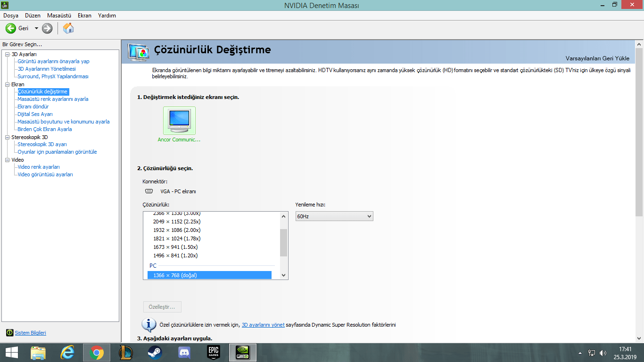Screen dimensions: 644x362
Task: Open the Yardım menu
Action: 107,16
